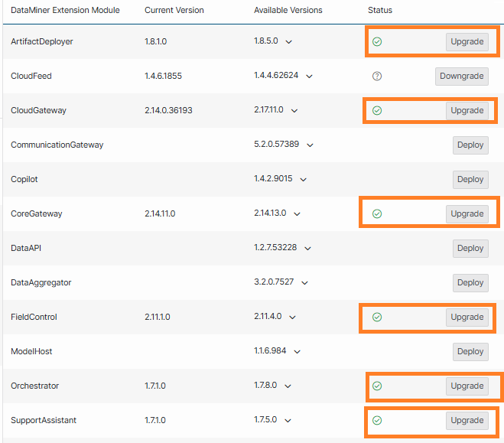Click the Available Versions column header
The height and width of the screenshot is (443, 504).
click(x=288, y=10)
